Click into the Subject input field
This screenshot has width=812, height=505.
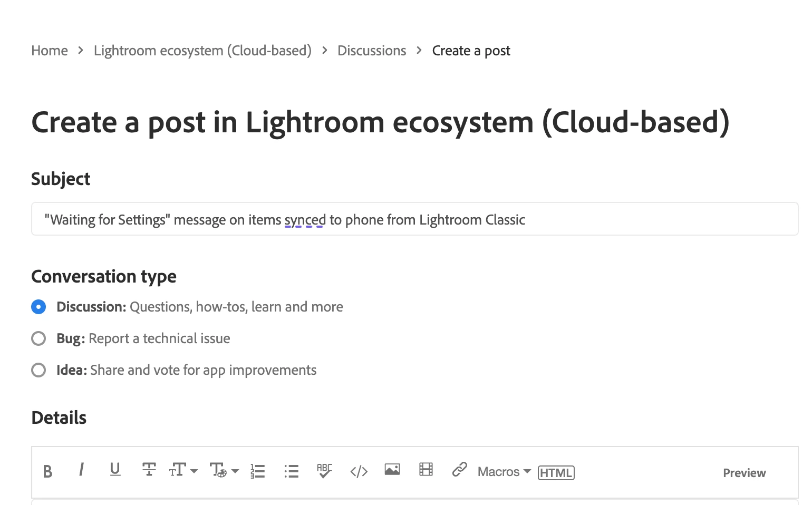coord(414,219)
